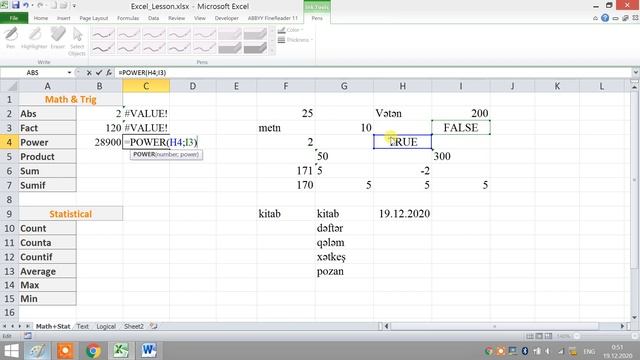Open the Developer ribbon tab
This screenshot has height=360, width=640.
click(227, 18)
